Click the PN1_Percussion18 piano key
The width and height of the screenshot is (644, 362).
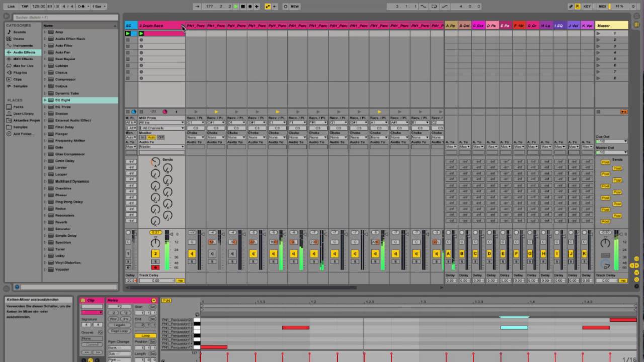pyautogui.click(x=197, y=328)
